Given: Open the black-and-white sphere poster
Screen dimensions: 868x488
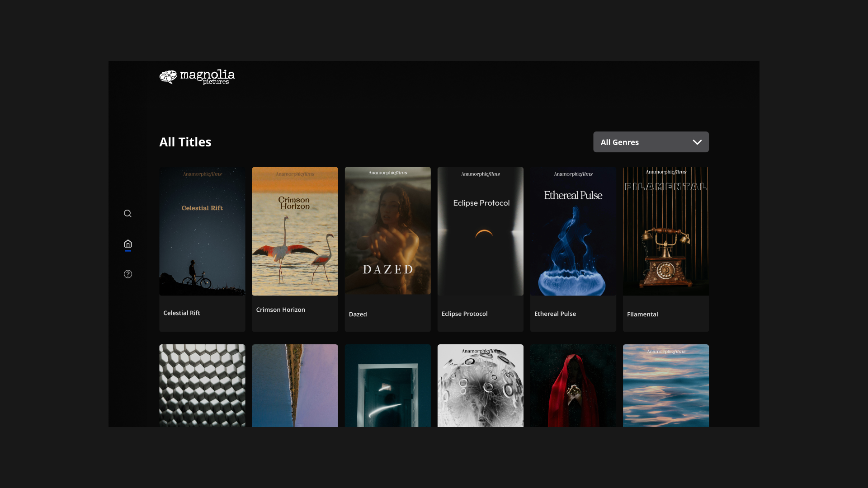Looking at the screenshot, I should click(x=480, y=385).
